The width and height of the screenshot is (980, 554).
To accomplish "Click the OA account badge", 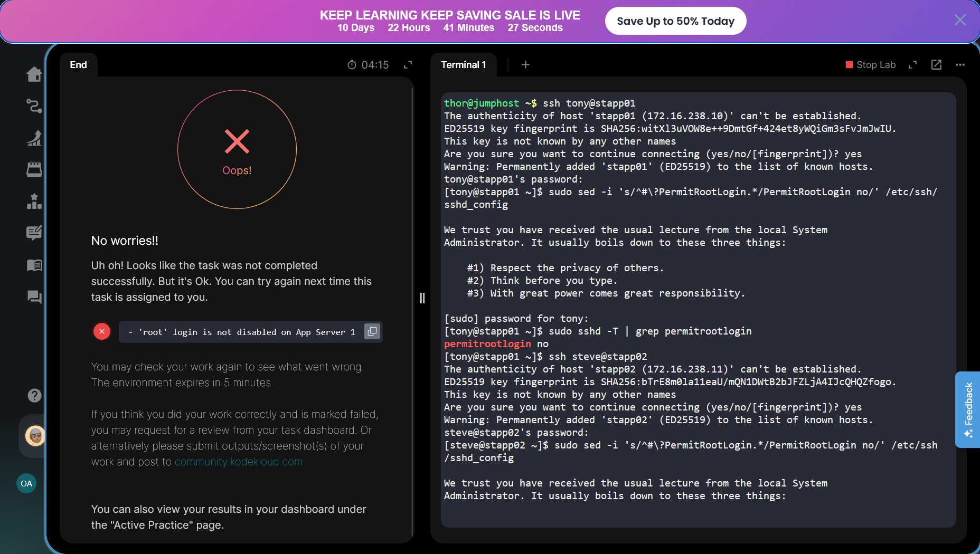I will tap(26, 483).
